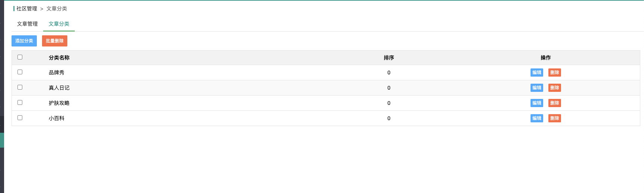Delete the 品牌秀 category
644x193 pixels.
pyautogui.click(x=555, y=73)
